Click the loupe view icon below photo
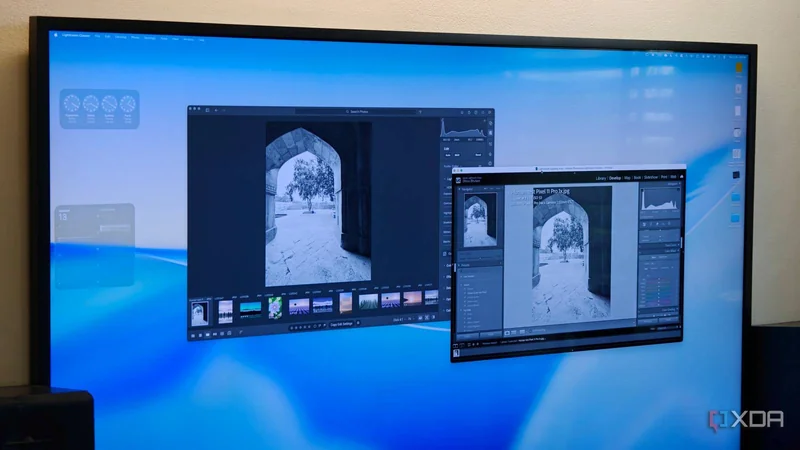Viewport: 800px width, 450px height. pos(507,333)
